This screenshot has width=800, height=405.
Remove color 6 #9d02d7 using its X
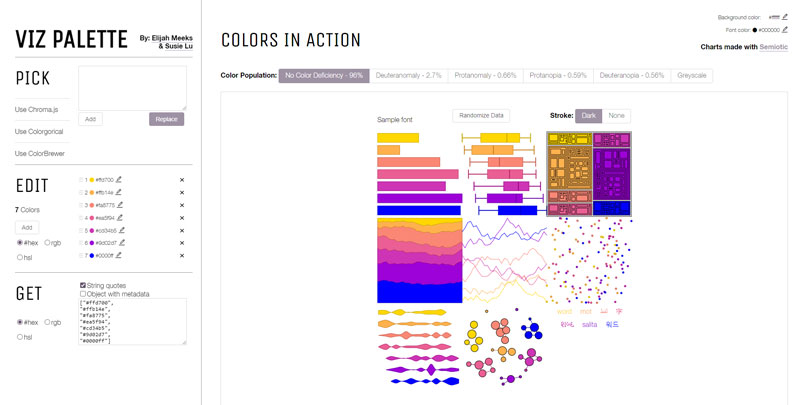182,243
